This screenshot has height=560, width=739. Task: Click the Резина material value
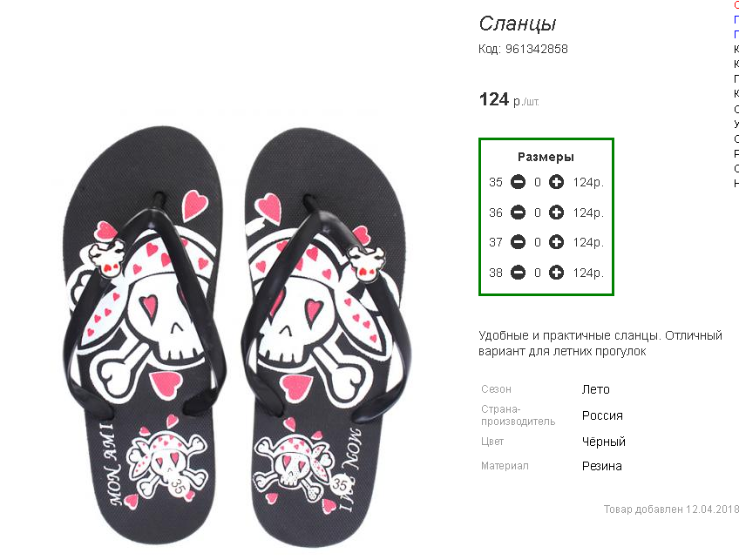pos(602,466)
